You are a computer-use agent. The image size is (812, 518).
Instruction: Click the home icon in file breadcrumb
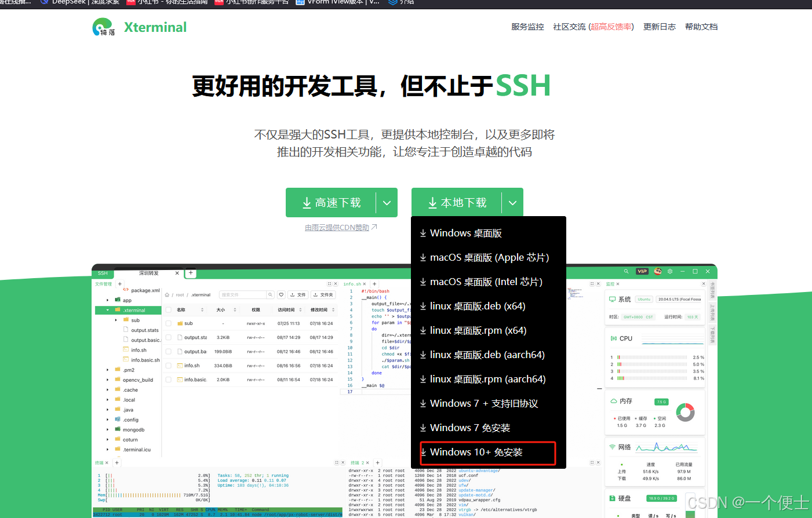(167, 295)
